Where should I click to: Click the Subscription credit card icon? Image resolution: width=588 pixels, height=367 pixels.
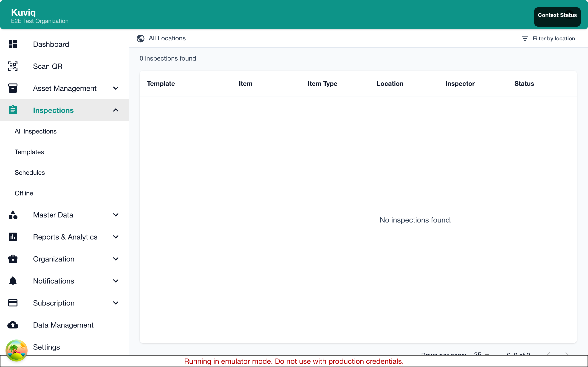point(13,303)
